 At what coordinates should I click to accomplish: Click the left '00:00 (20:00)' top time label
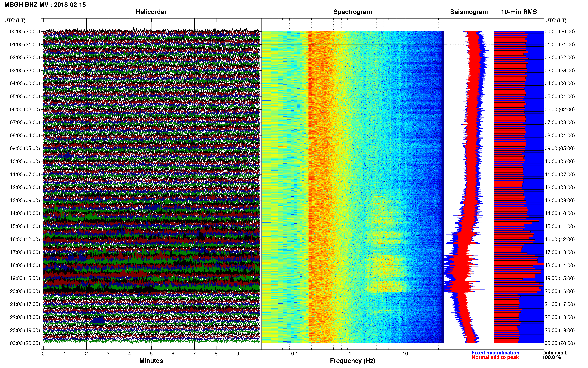tap(25, 31)
